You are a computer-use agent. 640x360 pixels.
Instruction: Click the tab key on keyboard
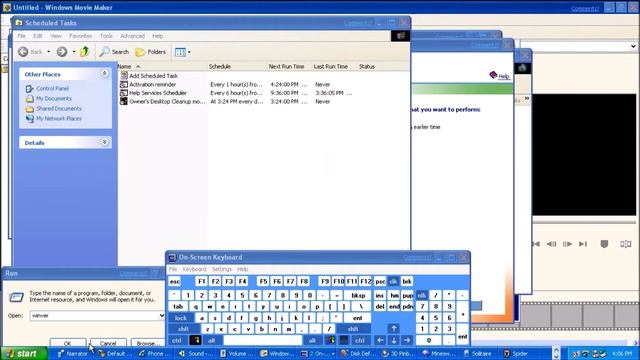coord(178,306)
